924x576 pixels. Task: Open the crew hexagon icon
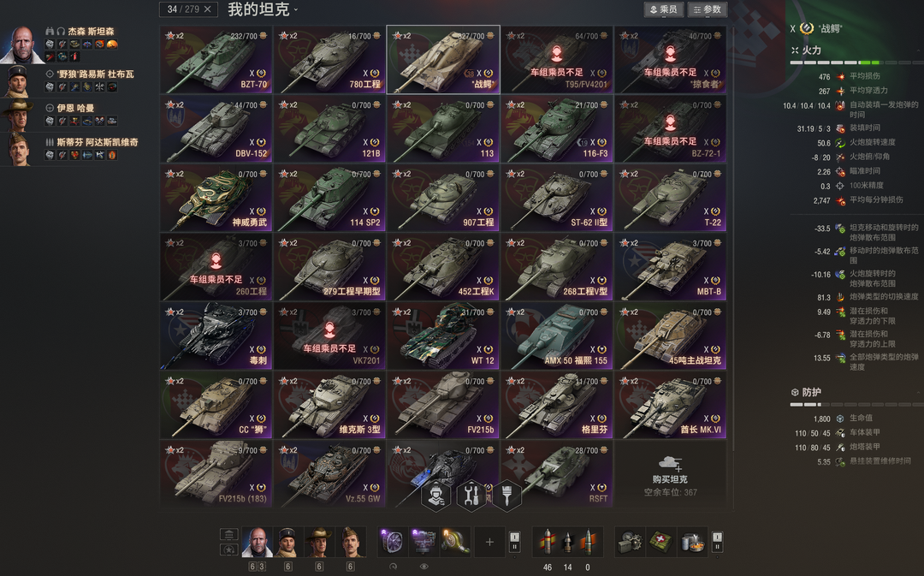click(x=436, y=496)
